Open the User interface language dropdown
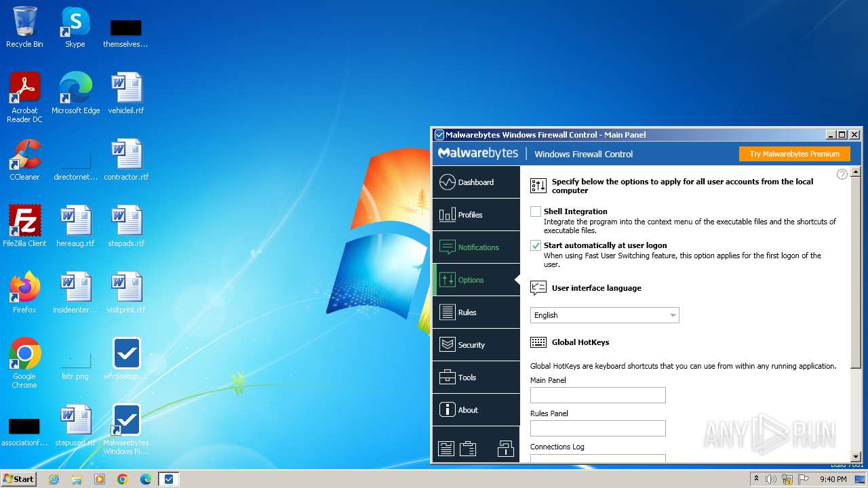Screen dimensions: 868x488 pos(604,315)
